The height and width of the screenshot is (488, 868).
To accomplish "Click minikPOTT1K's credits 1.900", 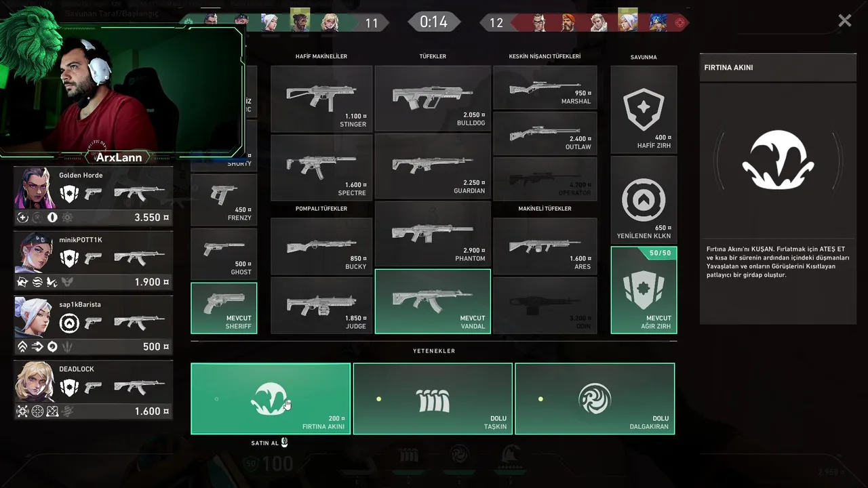I will [152, 282].
